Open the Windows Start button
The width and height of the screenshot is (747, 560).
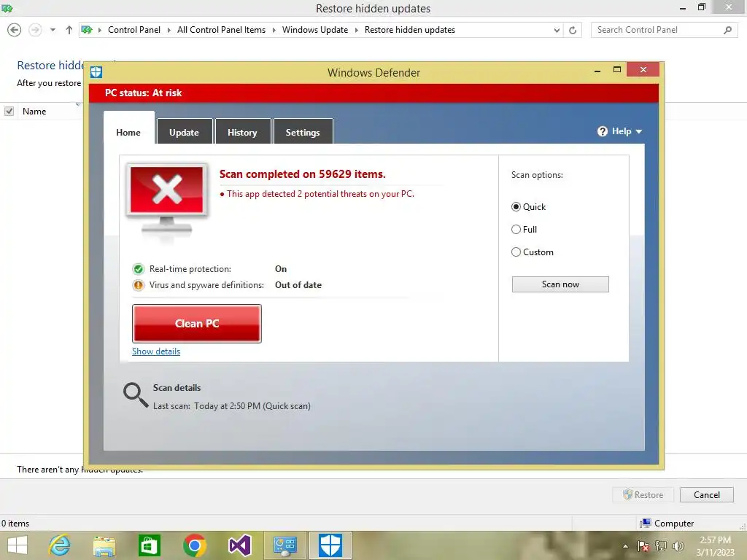pyautogui.click(x=18, y=545)
